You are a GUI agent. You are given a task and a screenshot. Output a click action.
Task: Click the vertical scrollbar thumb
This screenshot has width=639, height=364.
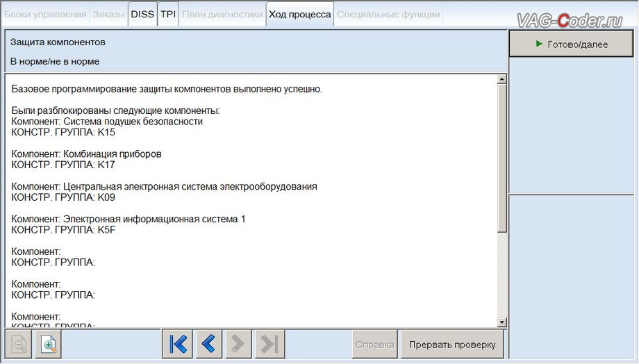click(502, 158)
